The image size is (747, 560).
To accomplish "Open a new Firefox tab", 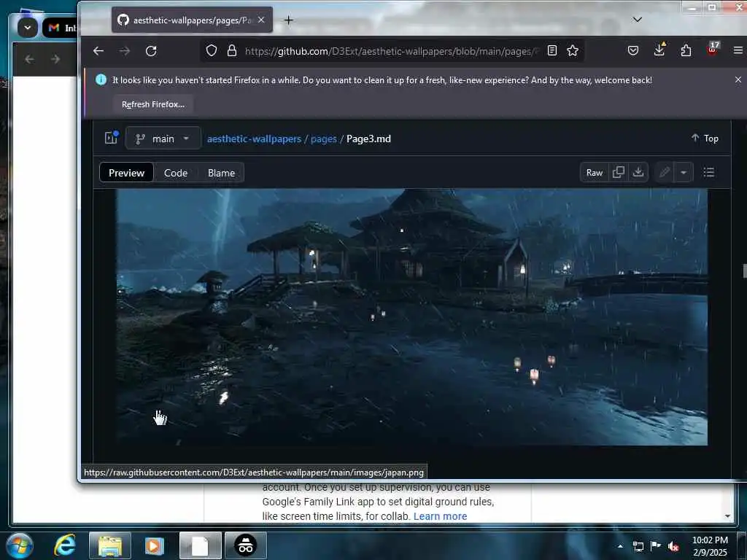I will click(288, 20).
